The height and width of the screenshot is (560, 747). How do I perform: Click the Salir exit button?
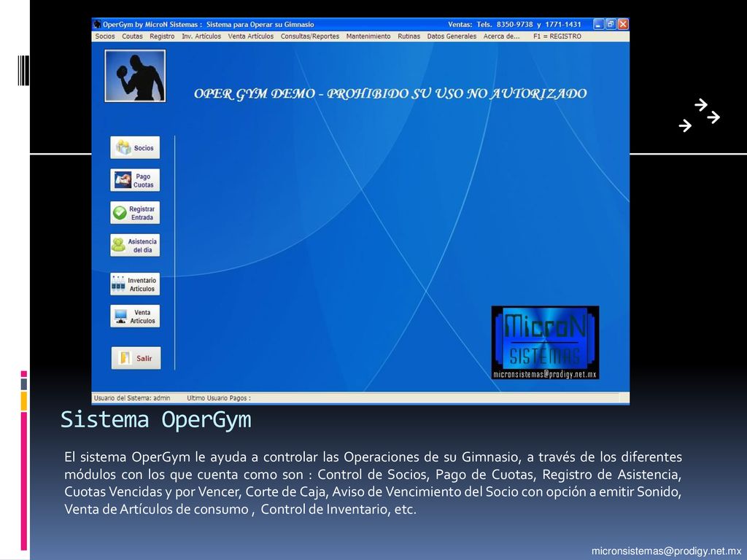pyautogui.click(x=136, y=358)
